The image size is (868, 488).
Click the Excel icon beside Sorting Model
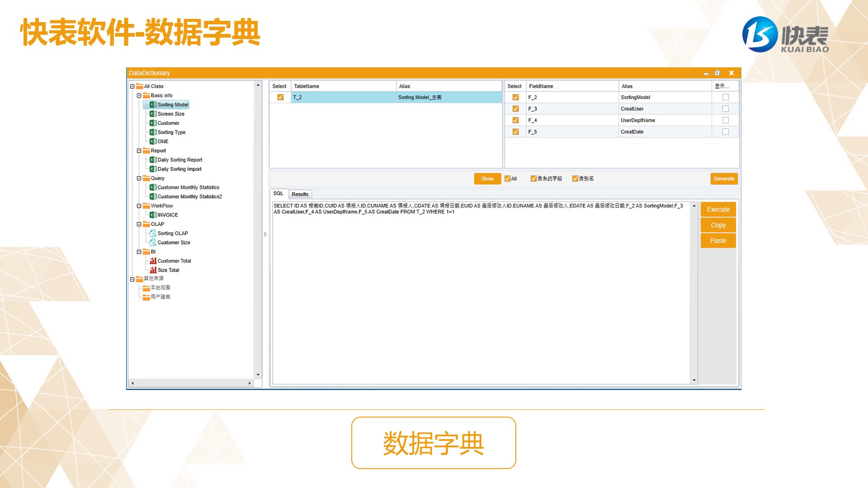(x=153, y=105)
